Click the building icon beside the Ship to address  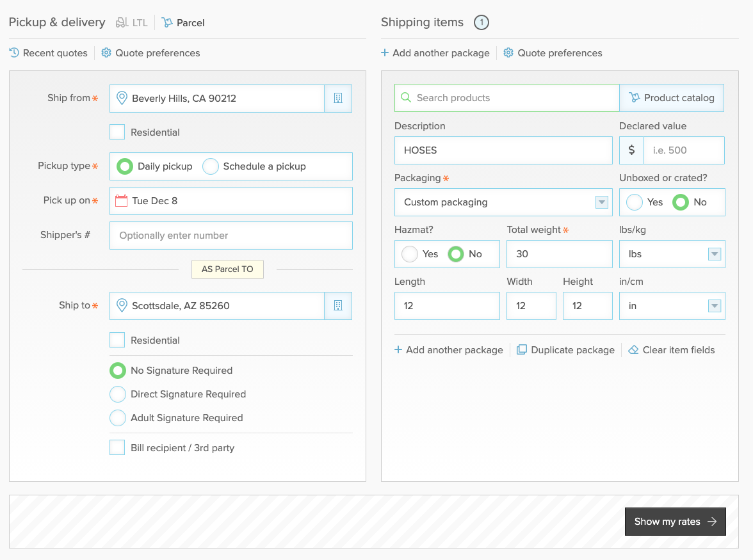pos(338,306)
